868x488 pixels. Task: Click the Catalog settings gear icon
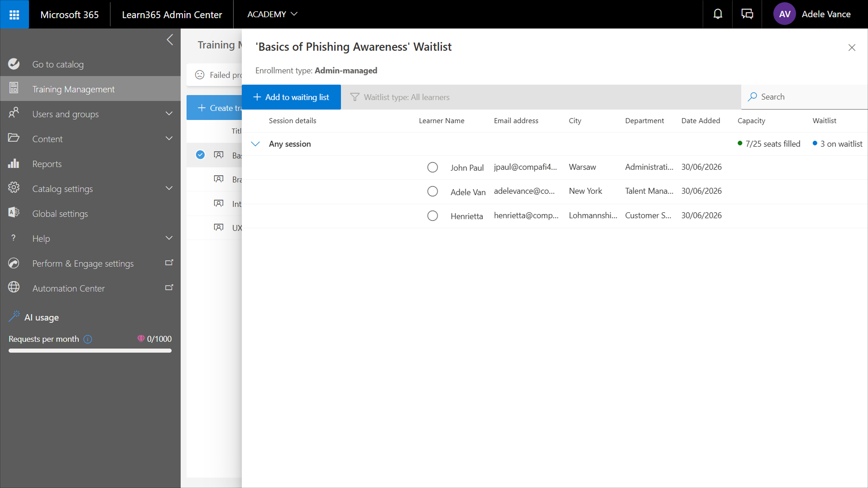point(14,188)
